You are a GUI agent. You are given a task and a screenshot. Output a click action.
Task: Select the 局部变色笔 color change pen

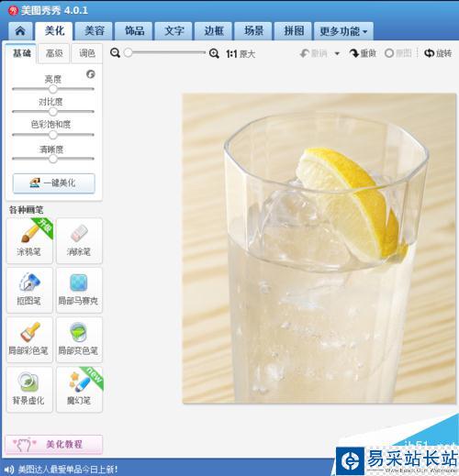tap(79, 339)
